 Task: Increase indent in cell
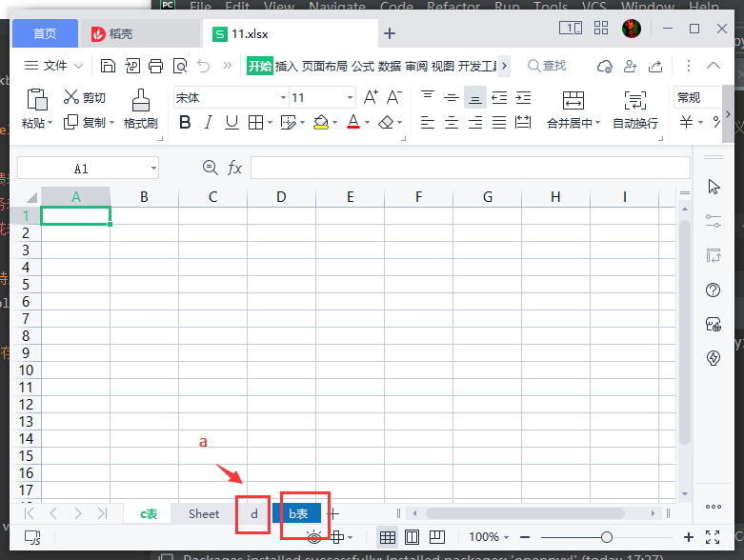coord(523,98)
